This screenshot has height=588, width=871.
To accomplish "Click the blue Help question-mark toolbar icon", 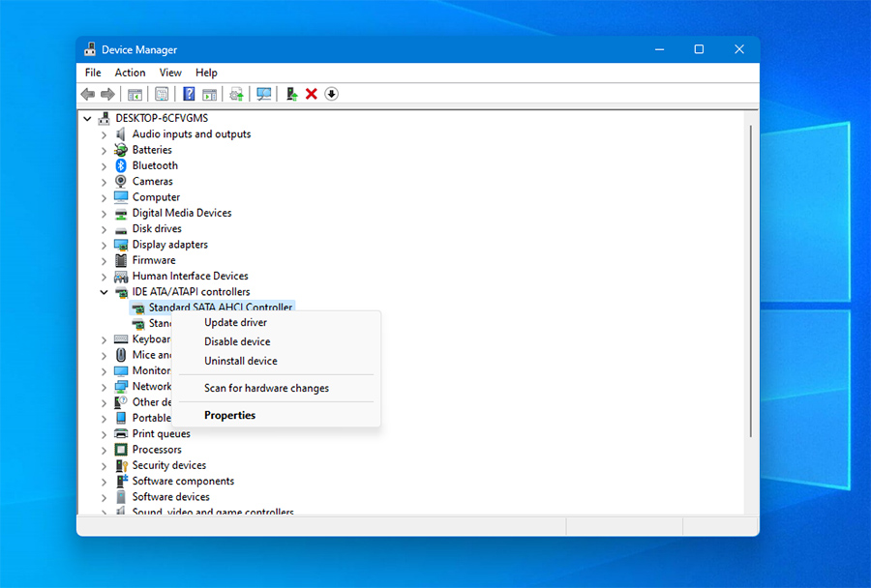I will click(189, 94).
